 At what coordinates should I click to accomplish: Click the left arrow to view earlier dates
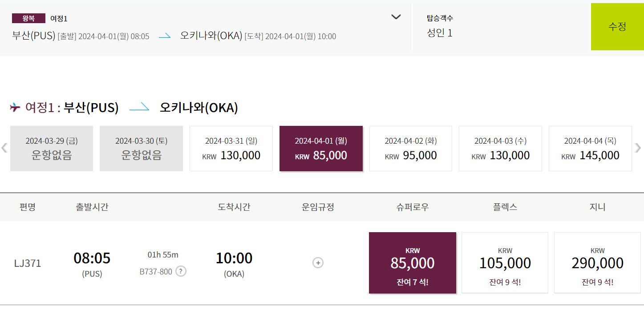click(x=4, y=148)
